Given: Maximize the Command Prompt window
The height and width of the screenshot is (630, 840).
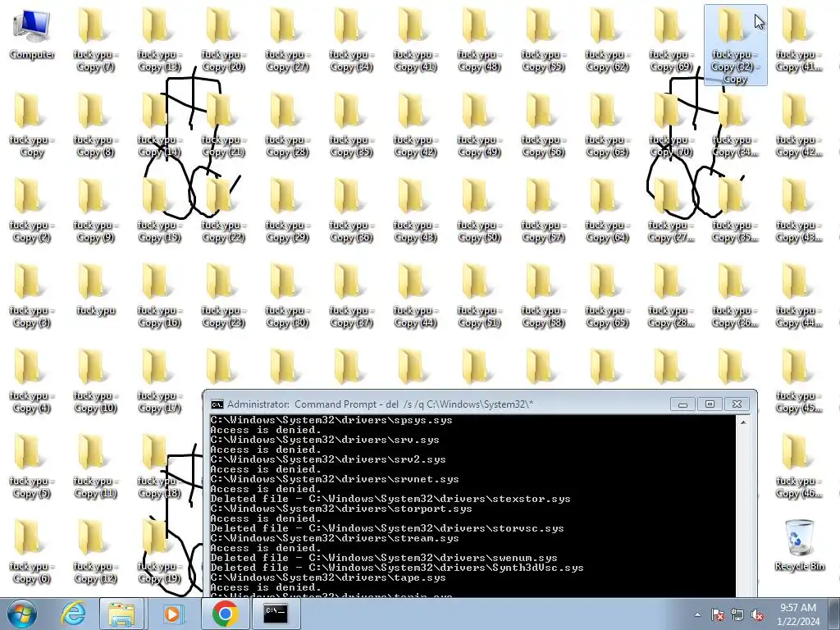Looking at the screenshot, I should tap(710, 404).
